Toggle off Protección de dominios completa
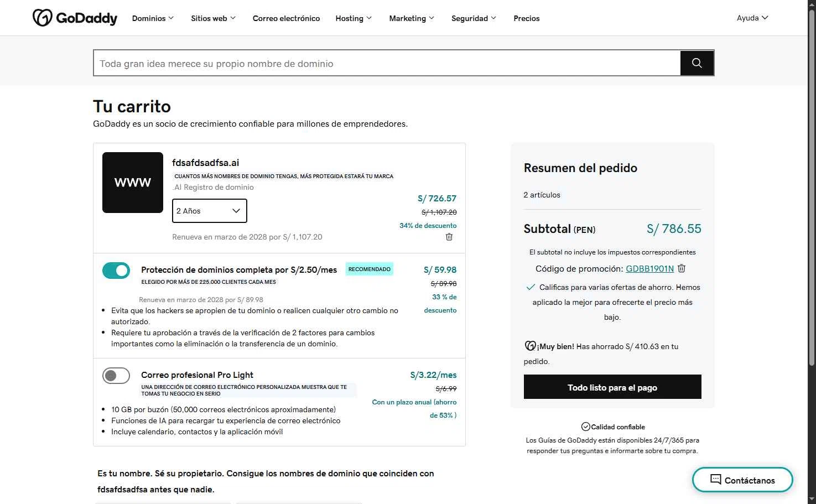Screen dimensions: 816x504 [x=116, y=271]
